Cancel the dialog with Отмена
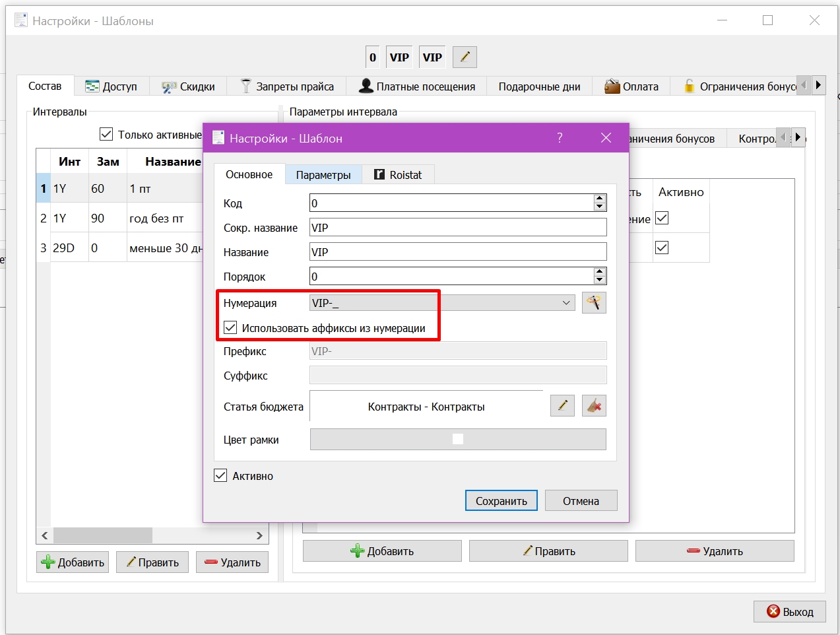The height and width of the screenshot is (635, 840). [x=581, y=500]
